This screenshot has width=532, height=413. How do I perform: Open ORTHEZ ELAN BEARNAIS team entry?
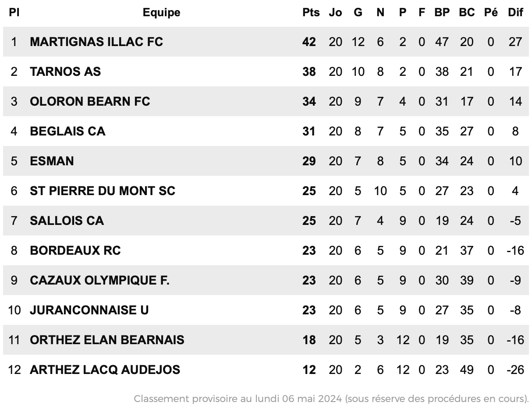point(107,340)
